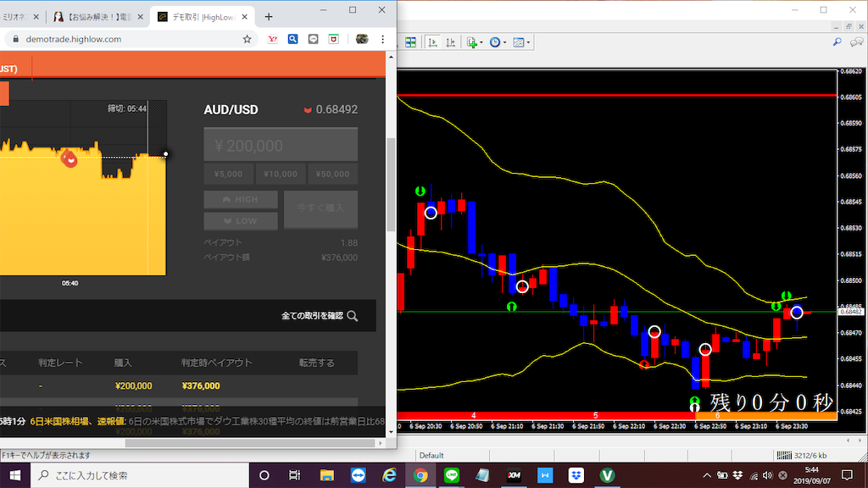Open a new Chrome tab

coord(269,17)
